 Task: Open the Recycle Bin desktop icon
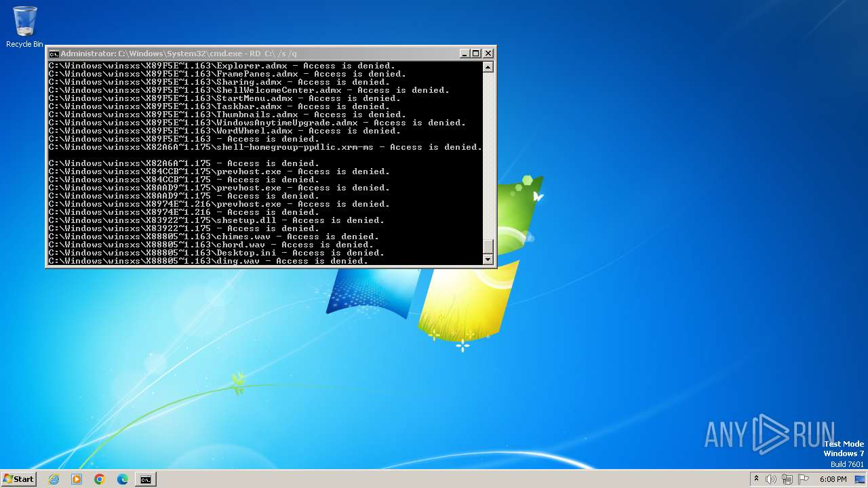[24, 27]
